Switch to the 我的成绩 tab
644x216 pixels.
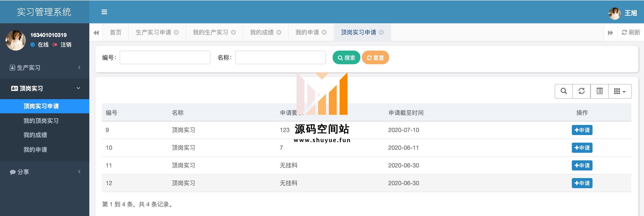[262, 32]
